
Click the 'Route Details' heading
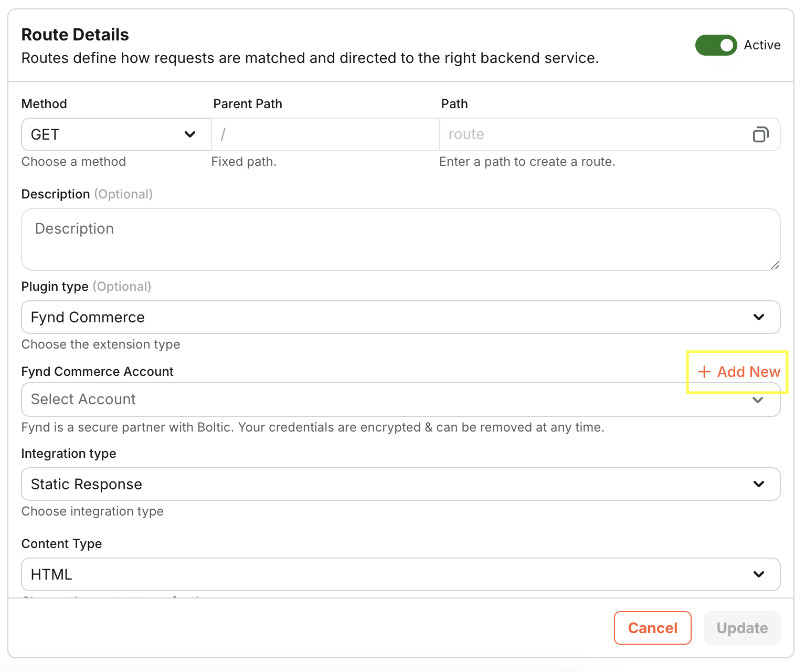click(x=75, y=35)
